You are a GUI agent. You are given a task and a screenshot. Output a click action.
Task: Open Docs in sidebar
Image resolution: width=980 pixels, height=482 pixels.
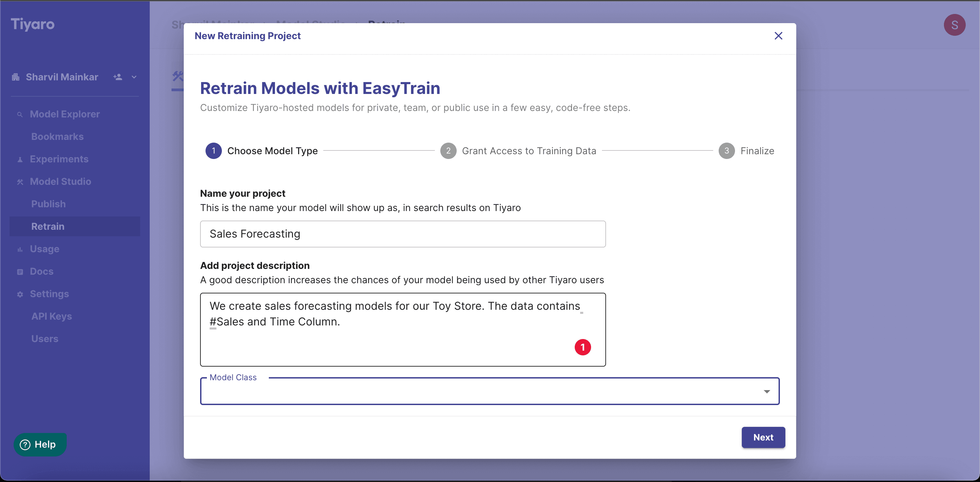click(x=42, y=271)
